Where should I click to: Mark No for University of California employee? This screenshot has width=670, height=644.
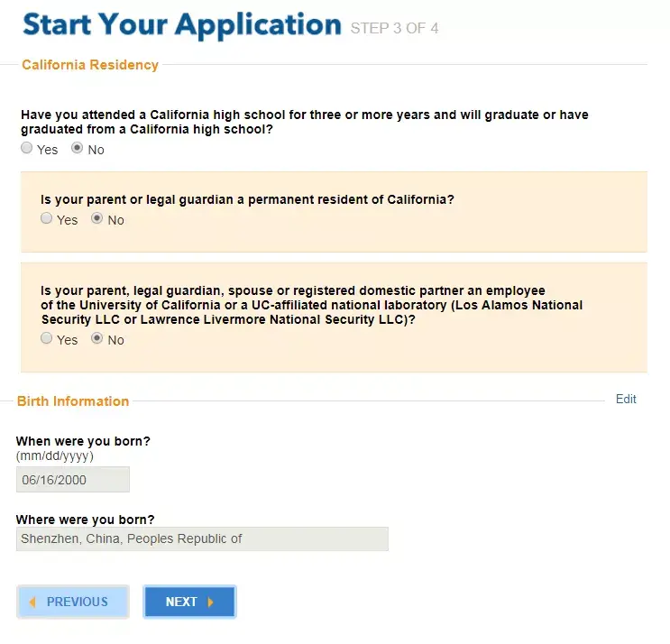coord(97,339)
